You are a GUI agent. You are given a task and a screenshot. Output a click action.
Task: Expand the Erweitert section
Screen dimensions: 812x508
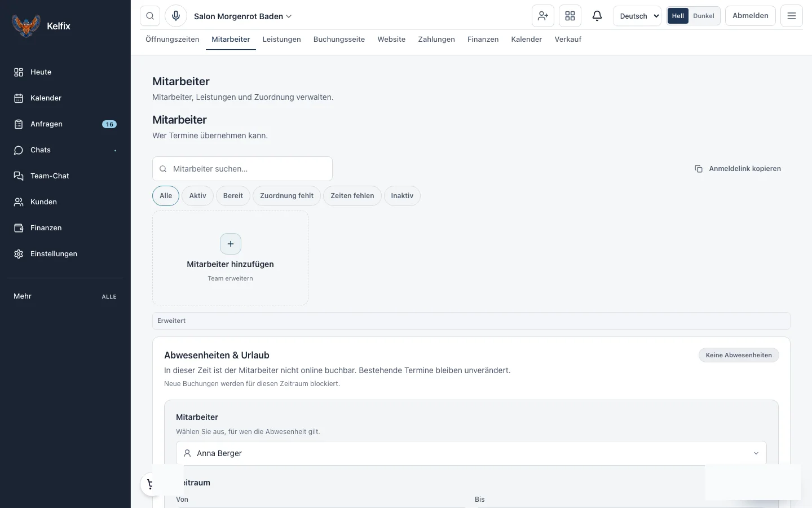click(471, 321)
